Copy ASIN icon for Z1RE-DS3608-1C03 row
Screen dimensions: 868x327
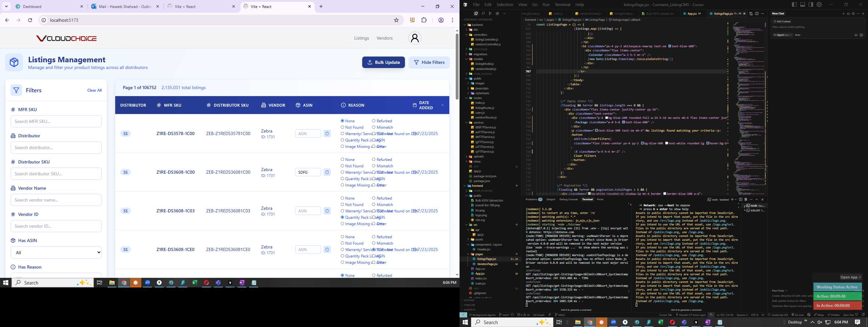coord(327,211)
